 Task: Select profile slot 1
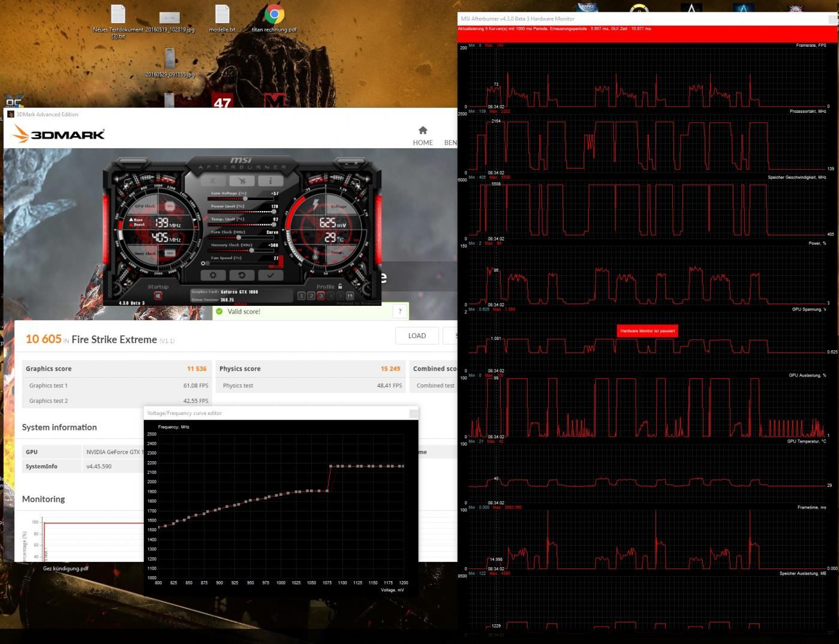coord(302,296)
